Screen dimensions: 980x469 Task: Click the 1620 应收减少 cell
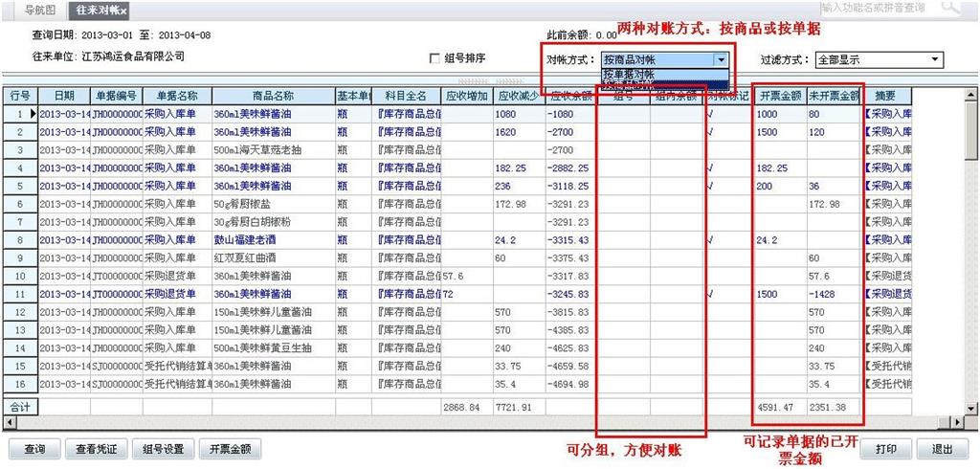pyautogui.click(x=519, y=133)
